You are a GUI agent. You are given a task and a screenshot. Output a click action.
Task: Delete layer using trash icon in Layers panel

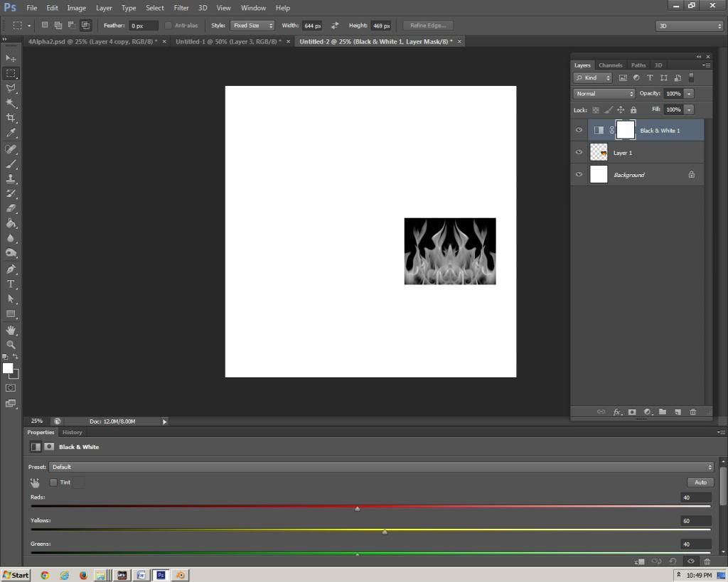point(693,412)
